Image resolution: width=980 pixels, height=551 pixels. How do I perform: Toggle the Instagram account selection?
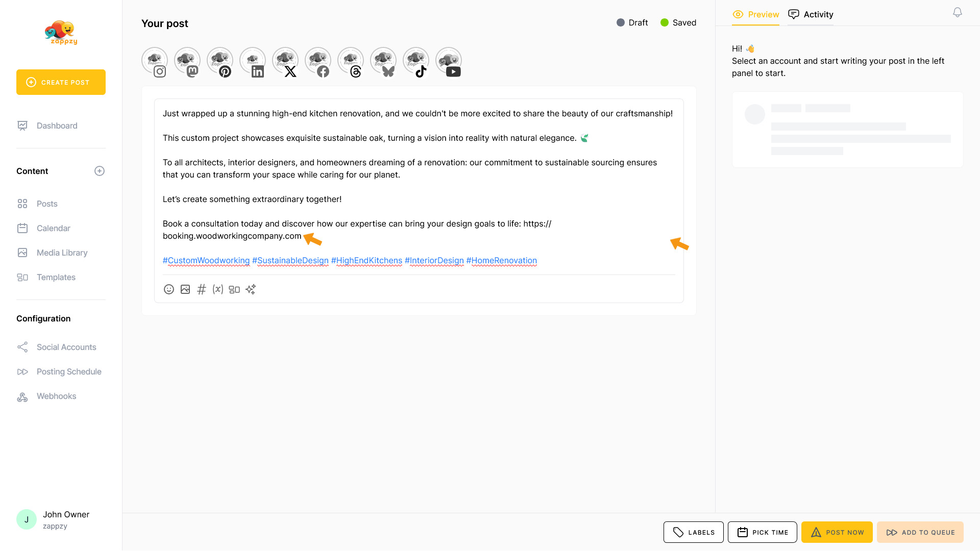pos(155,62)
